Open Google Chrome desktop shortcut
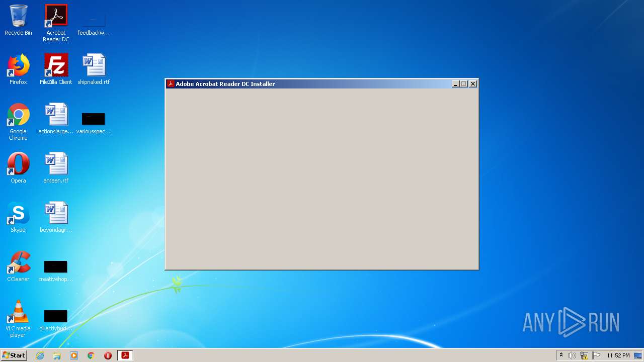The image size is (644, 362). [18, 122]
